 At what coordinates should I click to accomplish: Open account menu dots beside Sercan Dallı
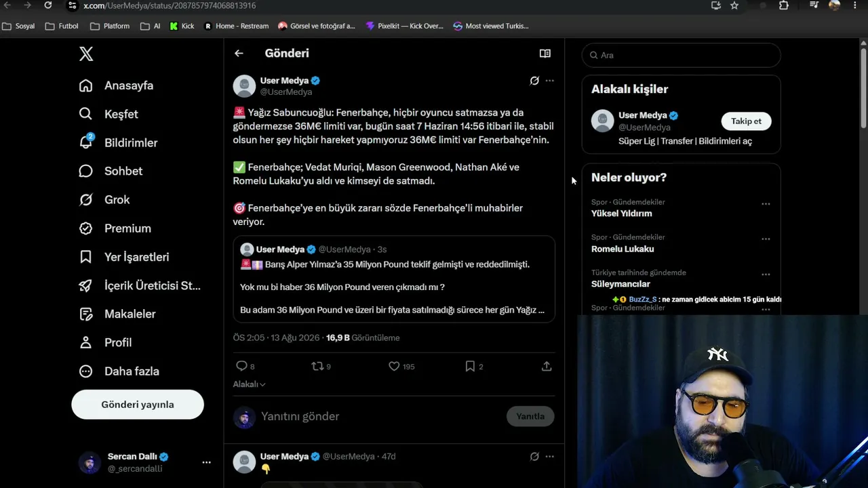click(x=206, y=462)
